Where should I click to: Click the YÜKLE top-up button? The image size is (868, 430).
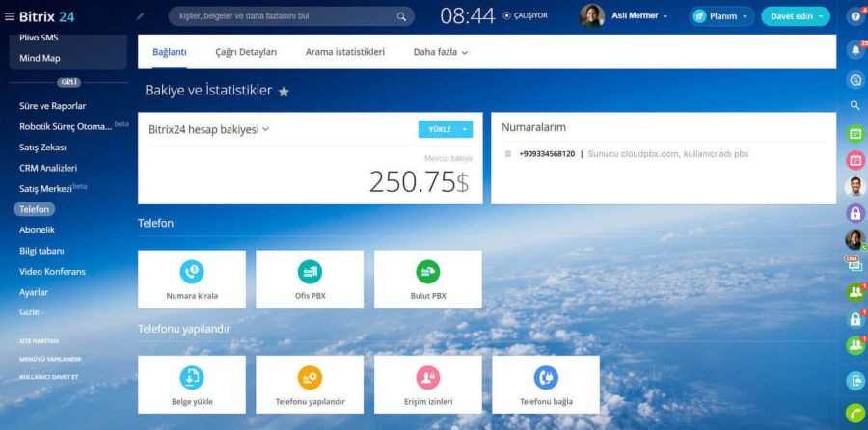439,129
